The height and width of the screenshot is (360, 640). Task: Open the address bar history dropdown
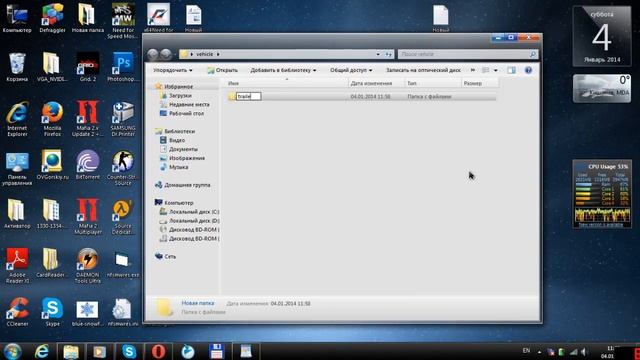378,54
